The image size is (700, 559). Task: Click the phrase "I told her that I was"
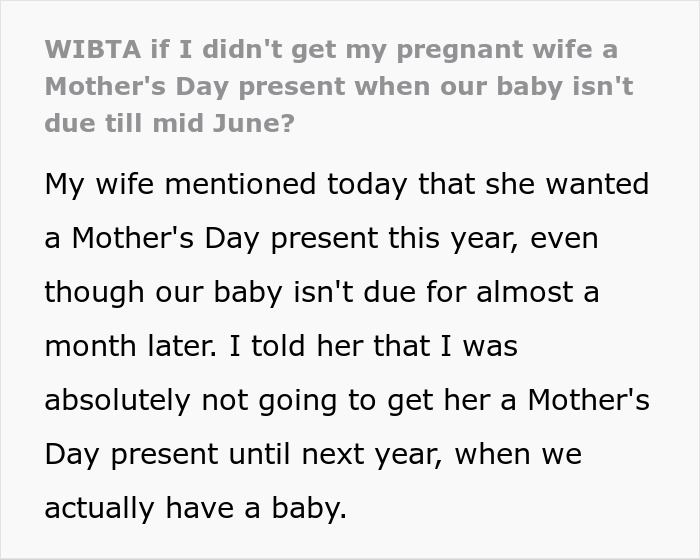click(x=373, y=346)
